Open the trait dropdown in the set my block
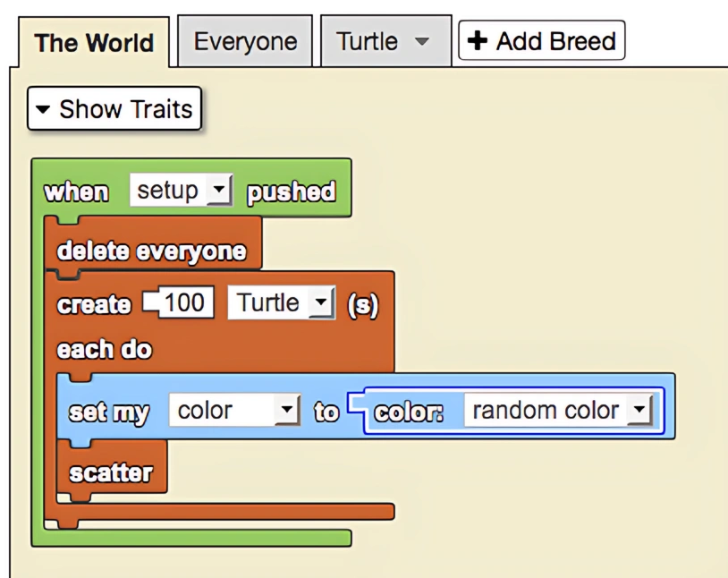Viewport: 728px width, 578px height. click(x=288, y=410)
